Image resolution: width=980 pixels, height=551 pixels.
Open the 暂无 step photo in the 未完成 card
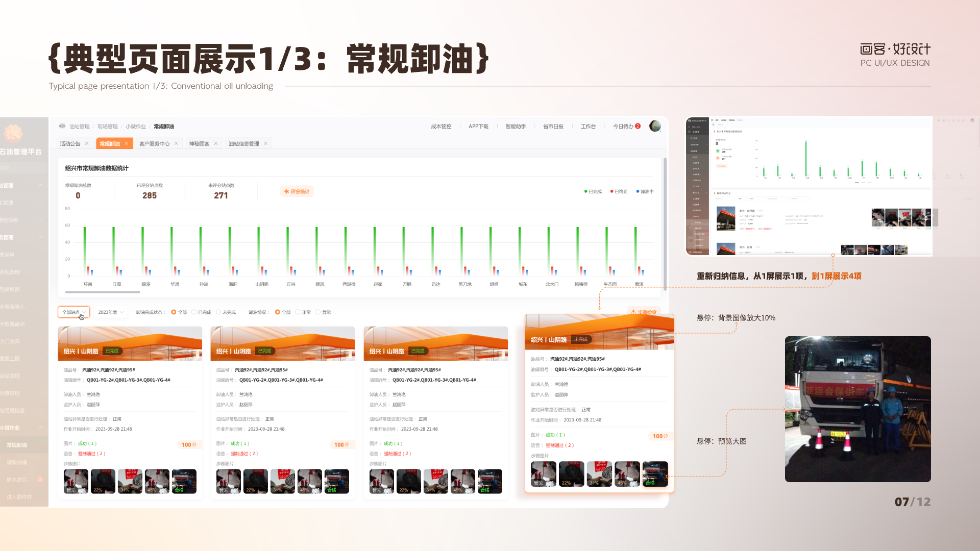(544, 473)
